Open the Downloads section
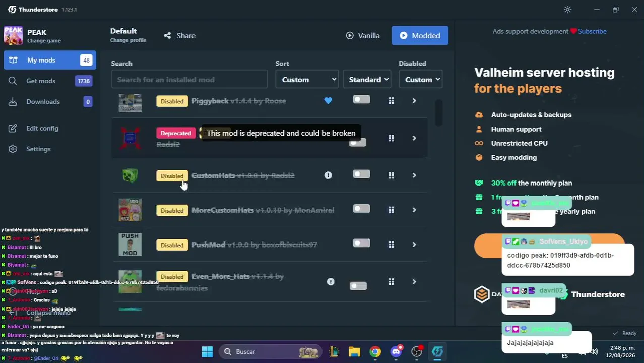 (50, 102)
